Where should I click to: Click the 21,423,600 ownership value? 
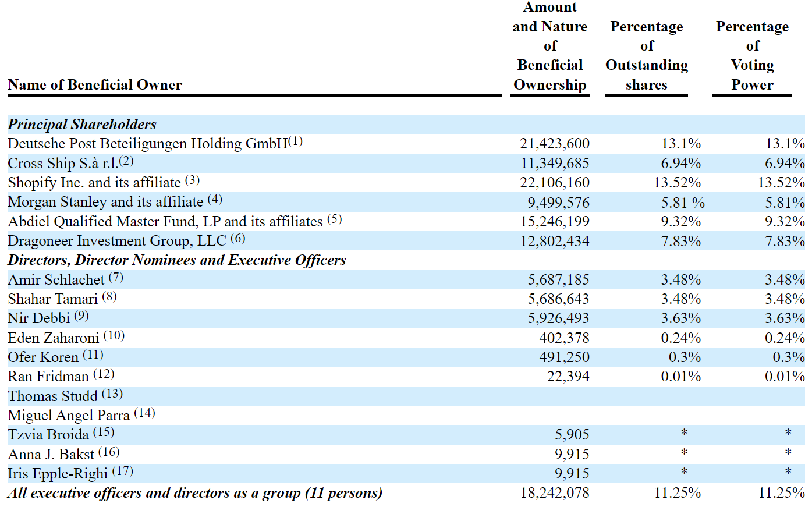click(555, 144)
